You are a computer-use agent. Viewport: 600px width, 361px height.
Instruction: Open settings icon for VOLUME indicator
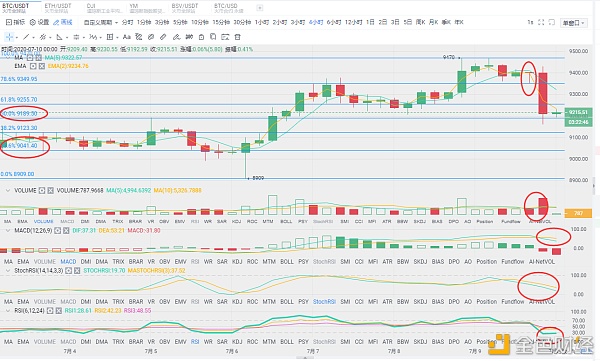pyautogui.click(x=42, y=190)
